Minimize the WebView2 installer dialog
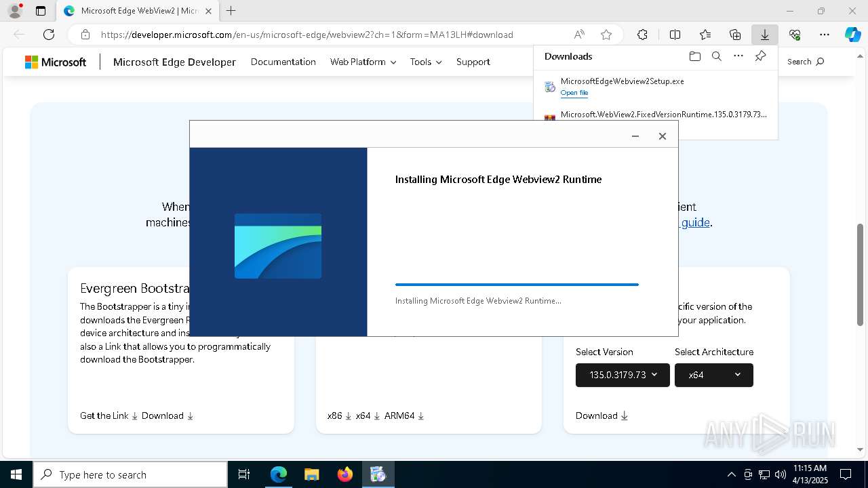This screenshot has width=868, height=488. click(635, 136)
